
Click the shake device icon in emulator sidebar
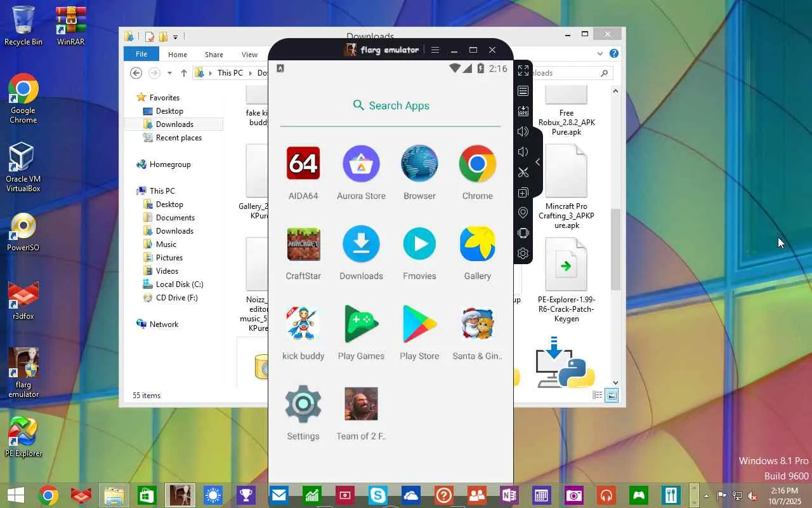click(x=523, y=233)
